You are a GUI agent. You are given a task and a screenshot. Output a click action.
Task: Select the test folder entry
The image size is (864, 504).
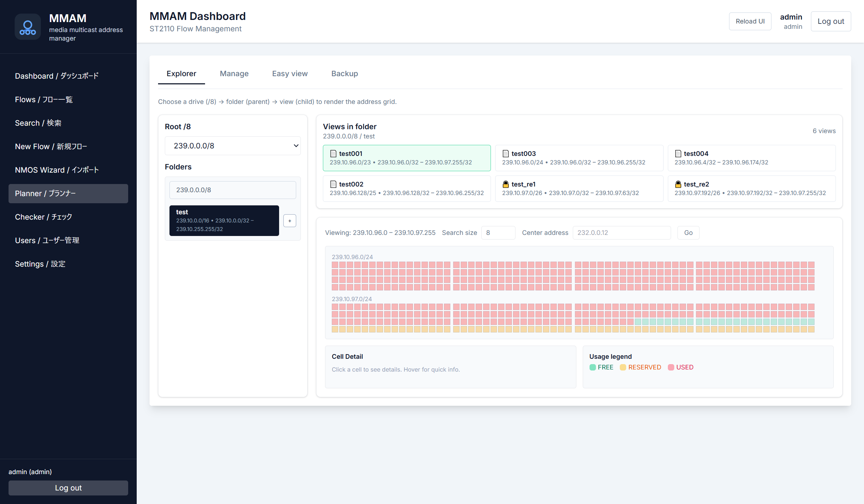point(224,220)
